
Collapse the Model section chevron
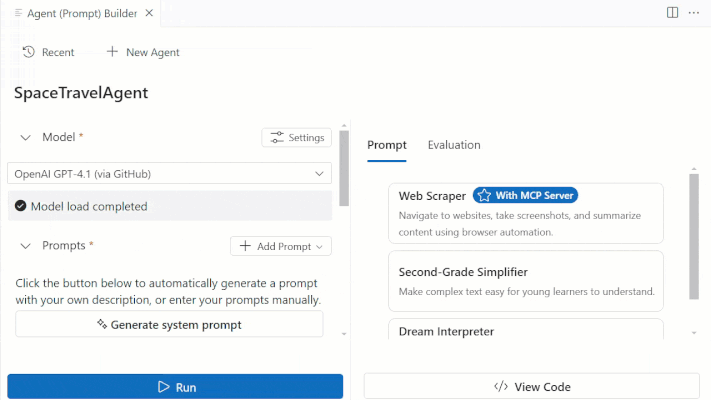pos(25,137)
